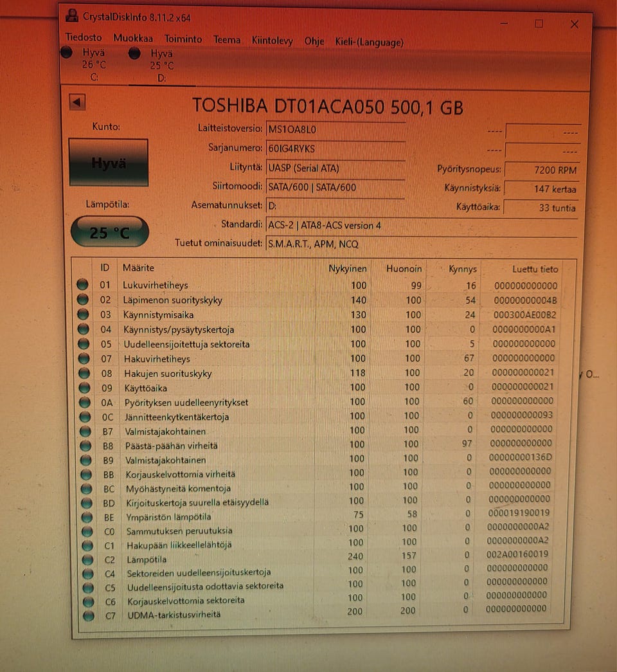The width and height of the screenshot is (617, 672).
Task: Click the CrystalDiskInfo title bar icon
Action: click(72, 16)
